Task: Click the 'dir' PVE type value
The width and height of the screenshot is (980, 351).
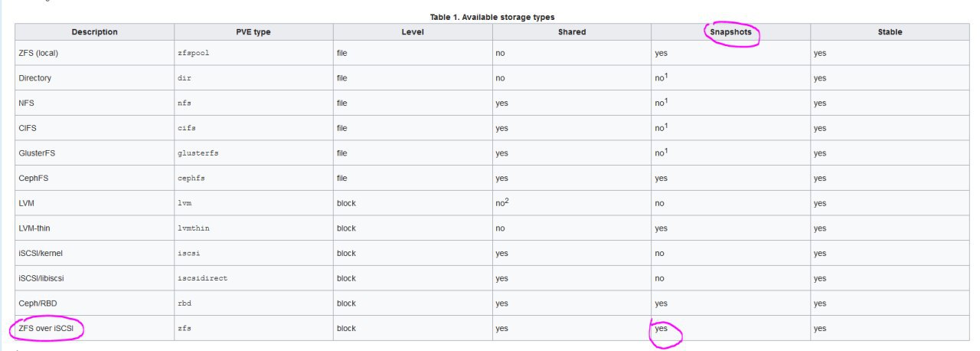Action: [184, 78]
